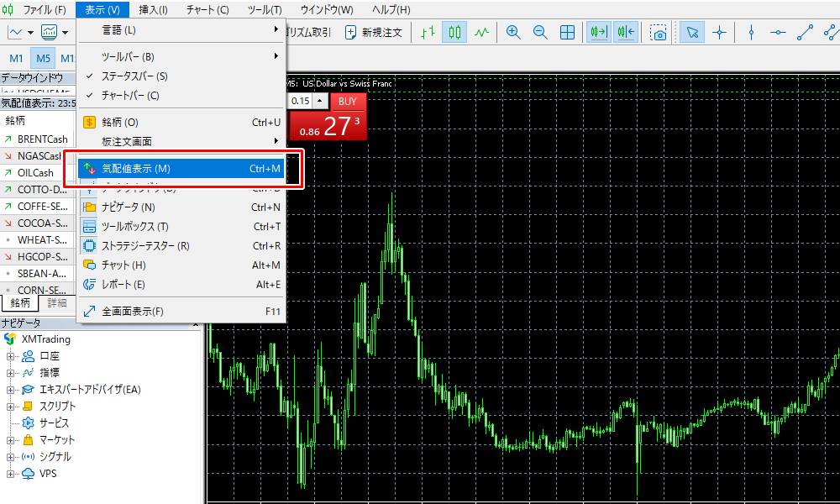Toggle チャートバー (C) checkmark off
This screenshot has height=504, width=840.
(130, 96)
